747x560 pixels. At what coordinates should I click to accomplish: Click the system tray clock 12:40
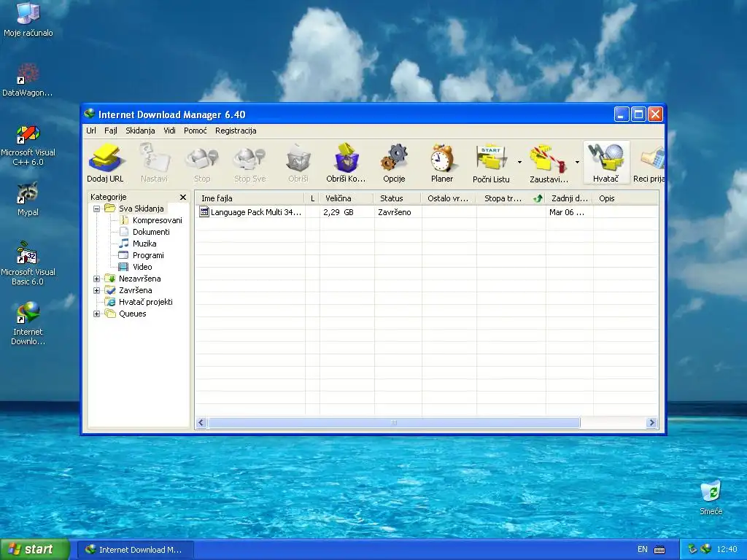tap(727, 550)
